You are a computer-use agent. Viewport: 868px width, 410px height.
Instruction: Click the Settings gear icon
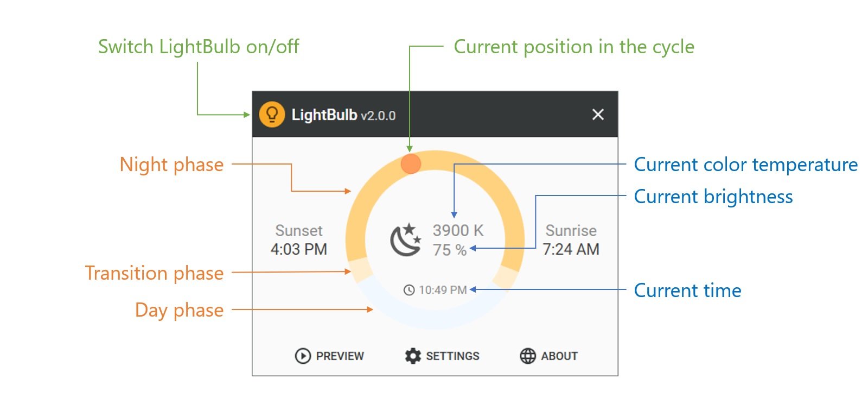tap(413, 356)
